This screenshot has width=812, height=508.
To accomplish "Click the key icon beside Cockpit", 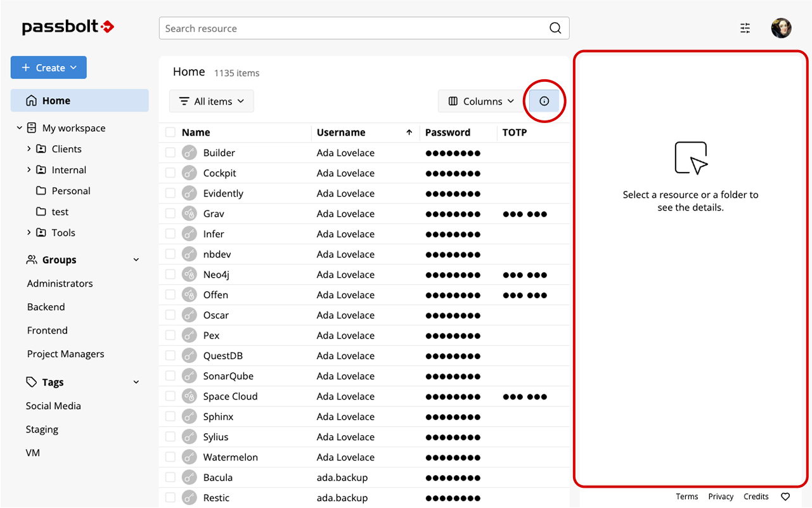I will point(189,173).
